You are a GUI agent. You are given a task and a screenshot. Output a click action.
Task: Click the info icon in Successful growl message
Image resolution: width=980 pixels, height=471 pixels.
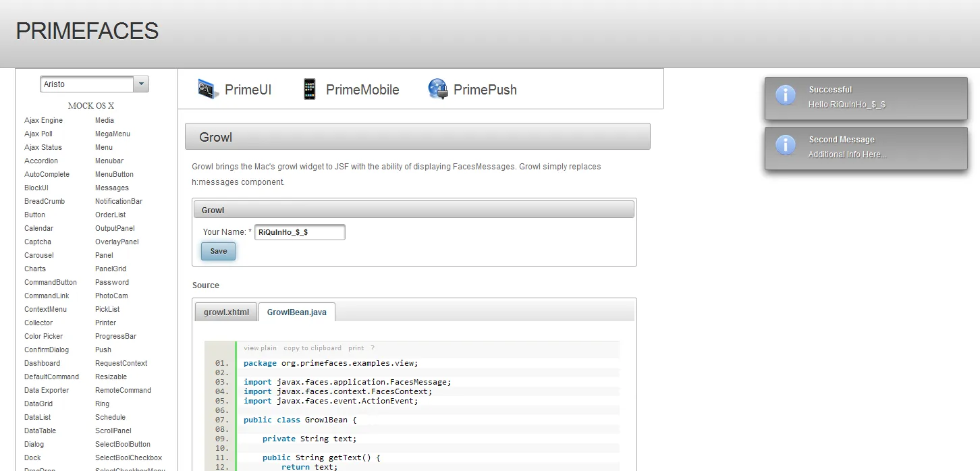point(786,95)
